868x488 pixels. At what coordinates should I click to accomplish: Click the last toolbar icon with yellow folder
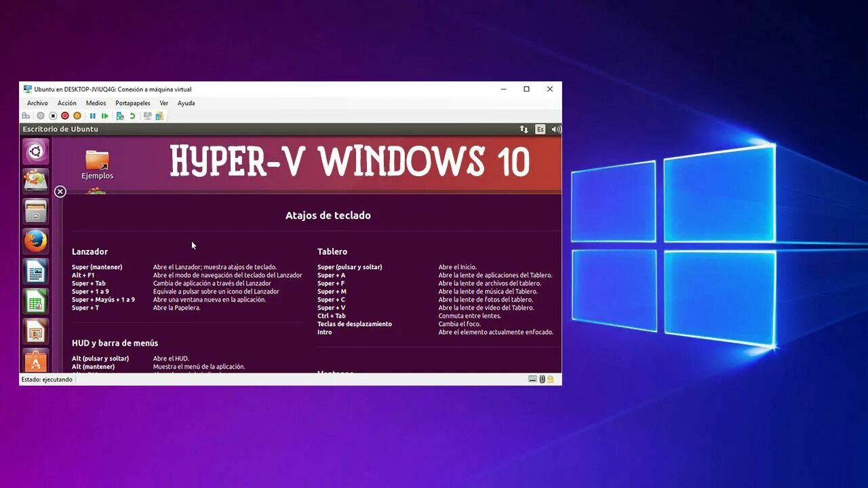click(x=159, y=116)
